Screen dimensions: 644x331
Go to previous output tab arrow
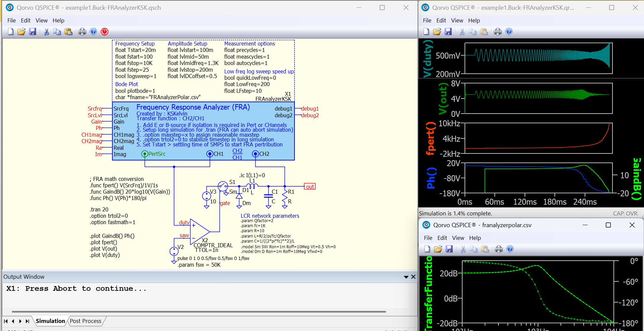[x=13, y=321]
